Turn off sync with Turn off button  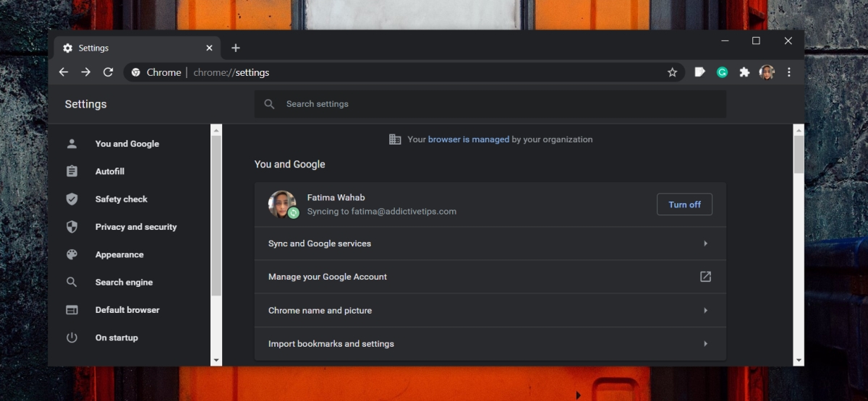point(684,204)
